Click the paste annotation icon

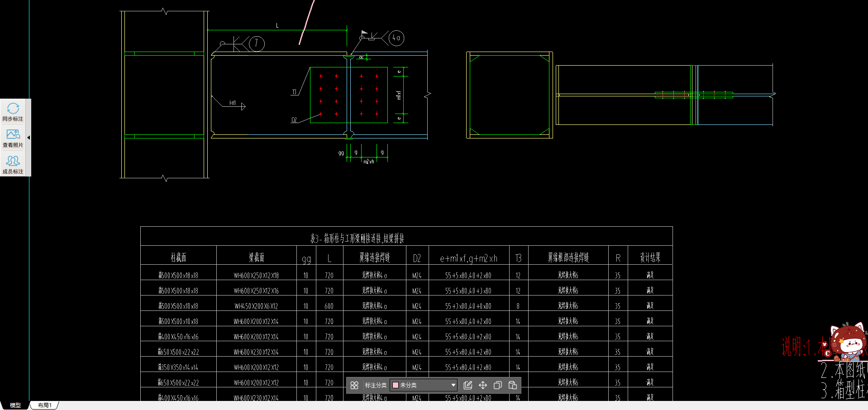pos(513,385)
